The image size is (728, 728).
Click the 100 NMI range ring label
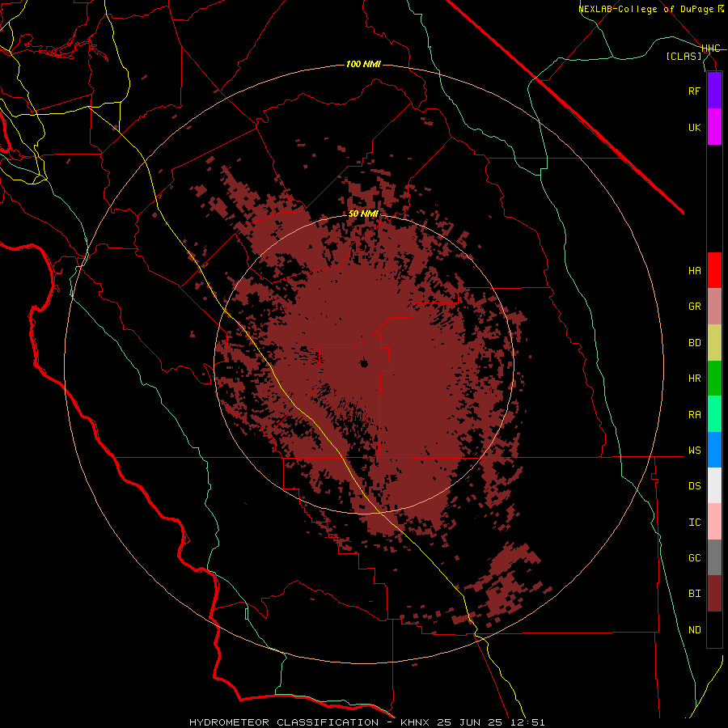point(363,64)
